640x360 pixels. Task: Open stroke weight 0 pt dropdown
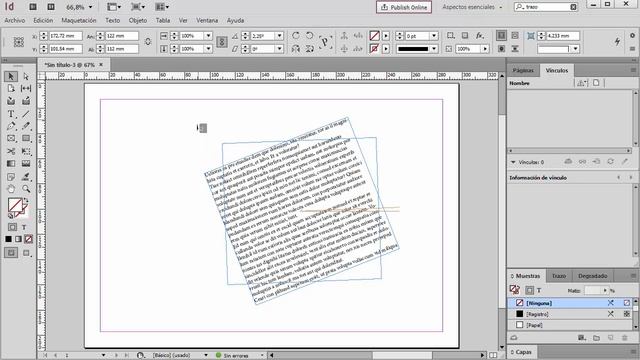click(x=434, y=36)
